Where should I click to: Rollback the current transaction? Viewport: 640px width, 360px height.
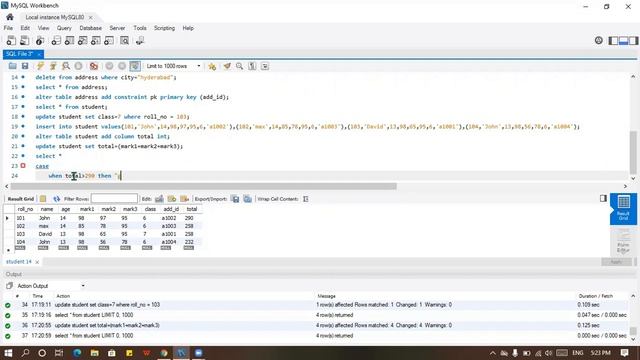(x=122, y=66)
